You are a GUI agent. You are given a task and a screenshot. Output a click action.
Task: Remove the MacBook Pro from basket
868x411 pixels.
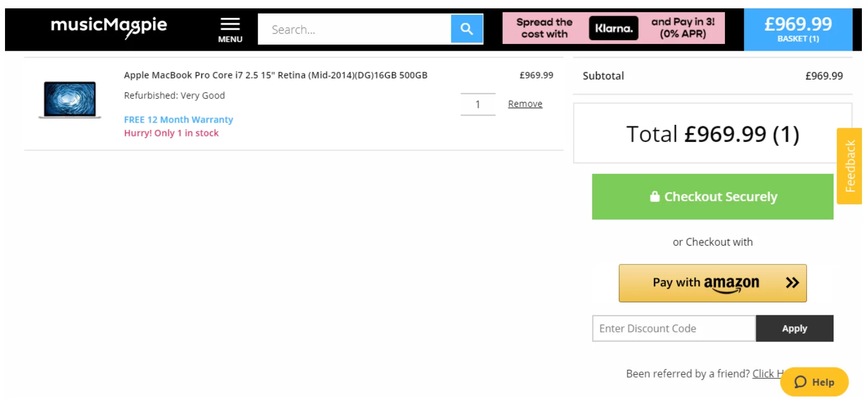pos(525,104)
